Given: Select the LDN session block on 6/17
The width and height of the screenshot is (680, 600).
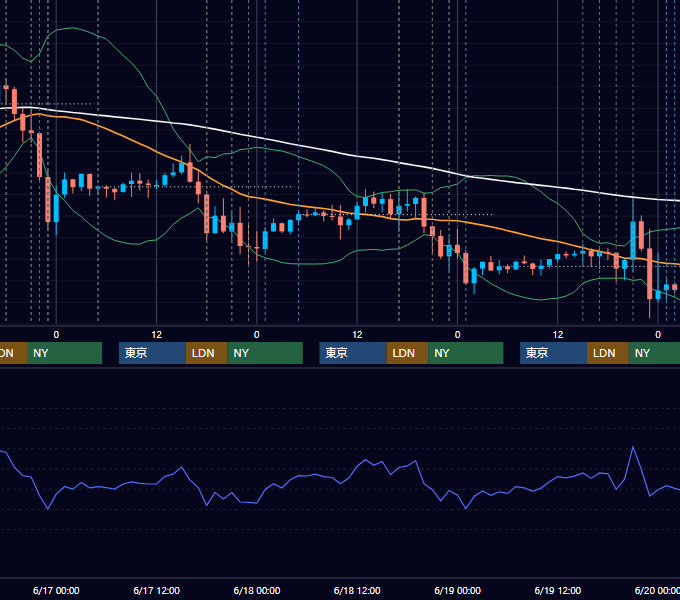Looking at the screenshot, I should tap(206, 353).
